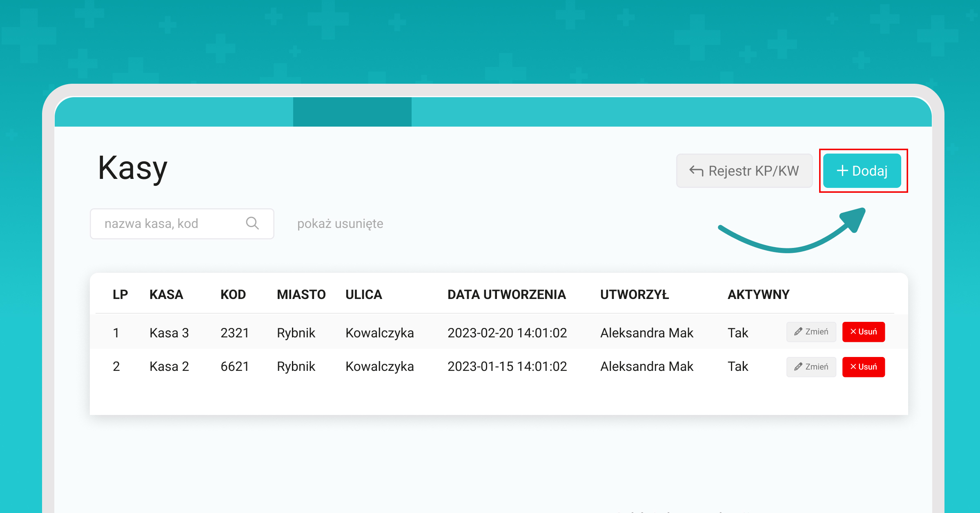This screenshot has width=980, height=513.
Task: Sort by KOD column header
Action: tap(233, 294)
